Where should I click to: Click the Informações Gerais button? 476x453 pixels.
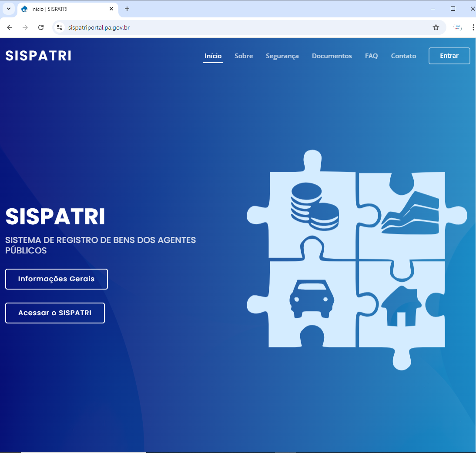point(57,279)
